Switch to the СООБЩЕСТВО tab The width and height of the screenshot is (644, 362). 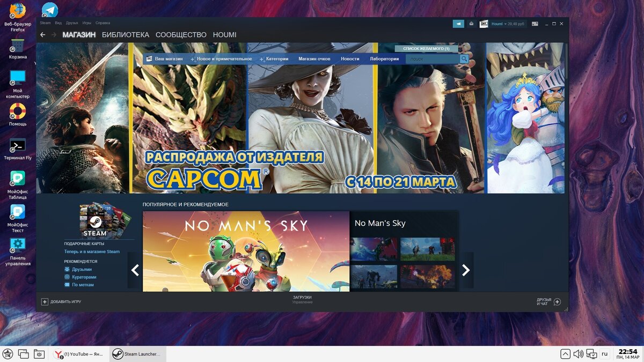point(181,35)
